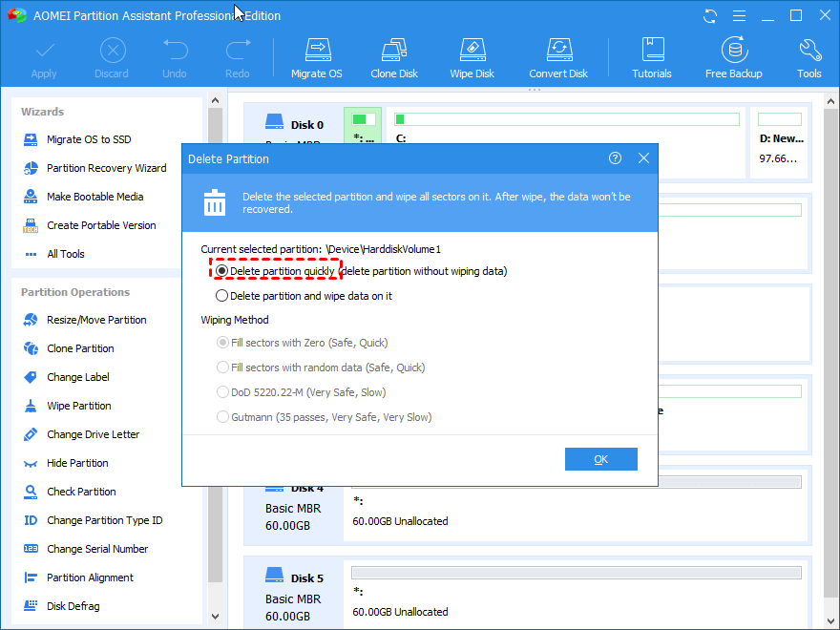Select Disk 5 unallocated space
840x630 pixels.
(577, 594)
